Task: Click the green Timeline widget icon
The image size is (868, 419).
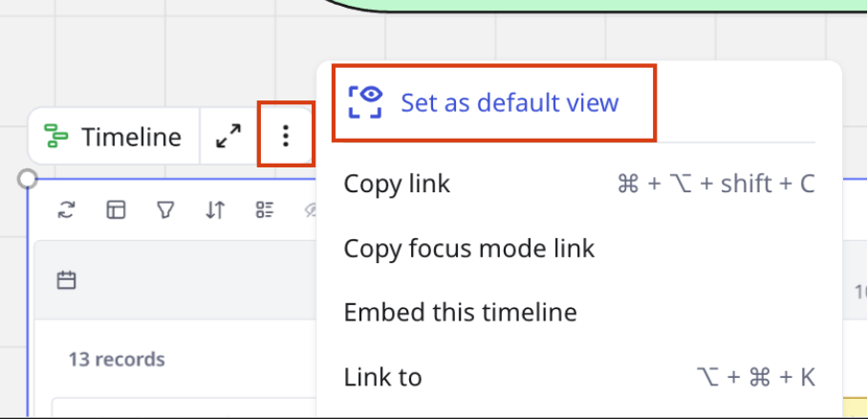Action: (x=55, y=137)
